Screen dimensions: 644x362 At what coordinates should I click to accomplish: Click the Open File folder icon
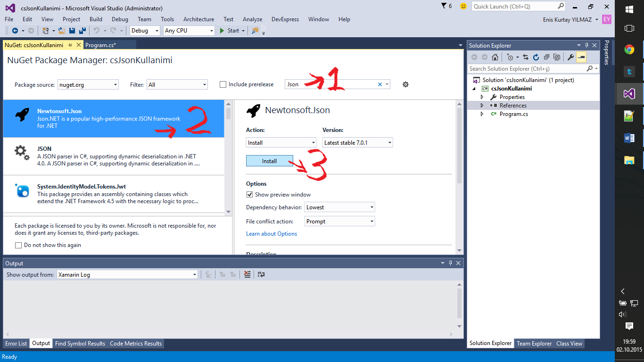point(61,30)
